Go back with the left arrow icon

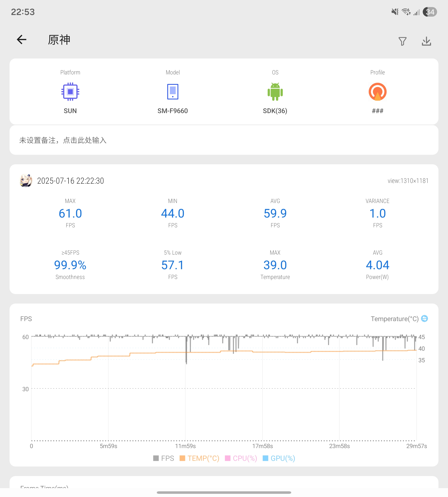point(22,40)
